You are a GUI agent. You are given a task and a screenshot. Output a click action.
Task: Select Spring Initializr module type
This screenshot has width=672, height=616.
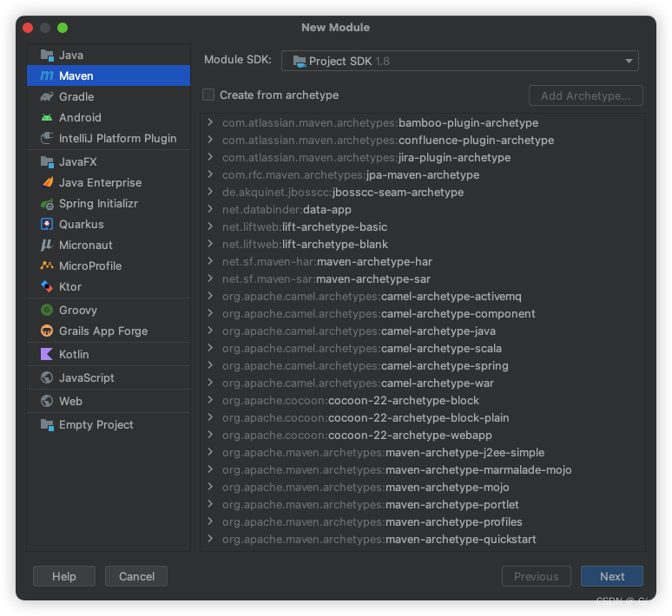click(x=109, y=204)
